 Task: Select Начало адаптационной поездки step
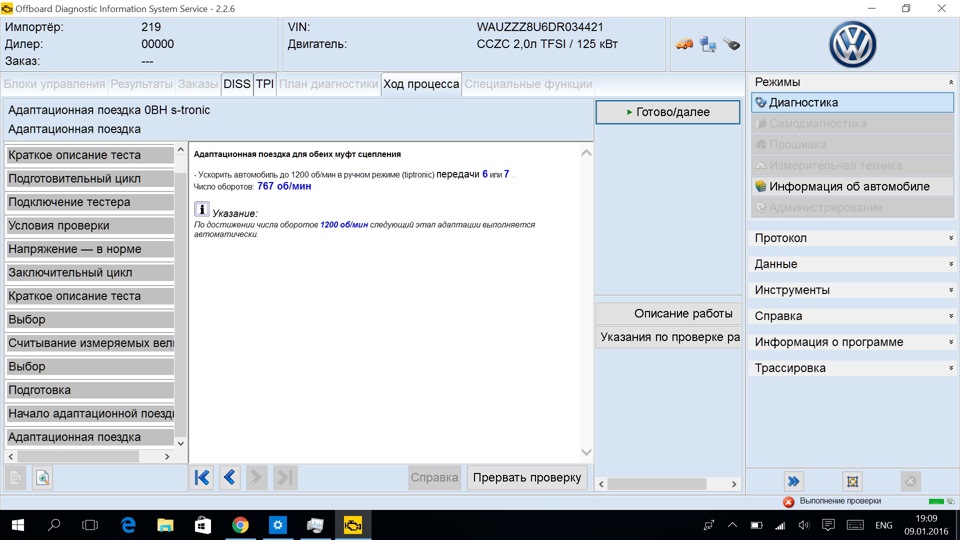[x=90, y=414]
